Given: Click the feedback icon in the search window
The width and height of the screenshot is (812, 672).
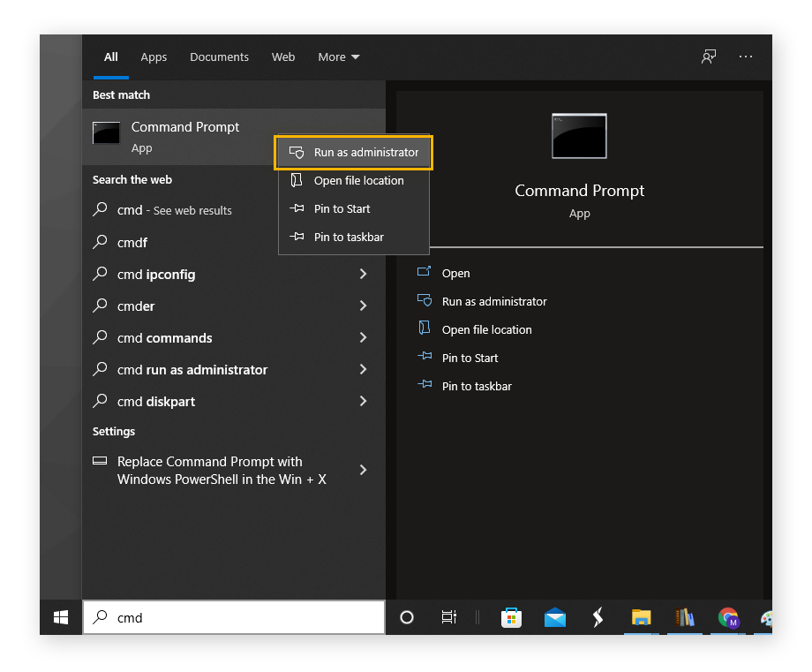Looking at the screenshot, I should (x=708, y=57).
